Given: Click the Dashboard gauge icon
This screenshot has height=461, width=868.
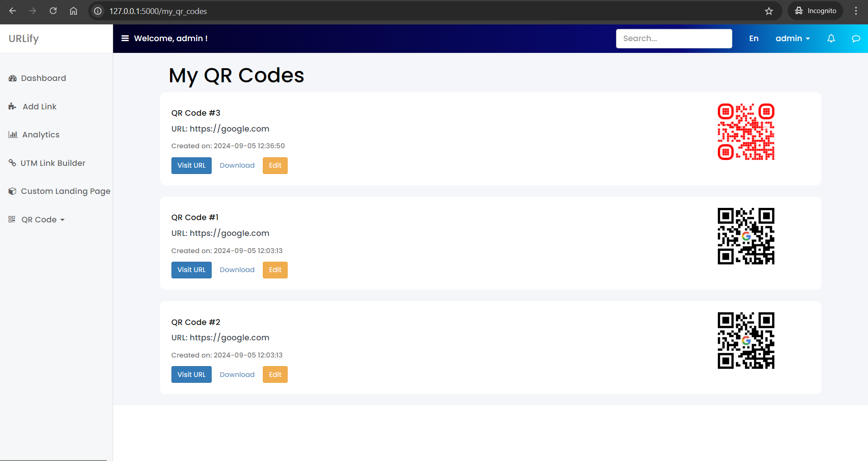Looking at the screenshot, I should [13, 78].
